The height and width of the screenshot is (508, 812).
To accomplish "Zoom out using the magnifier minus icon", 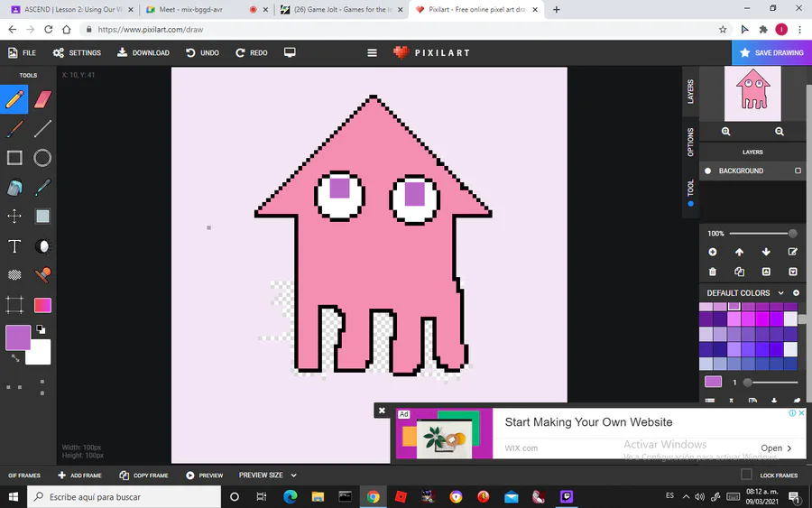I will 780,132.
